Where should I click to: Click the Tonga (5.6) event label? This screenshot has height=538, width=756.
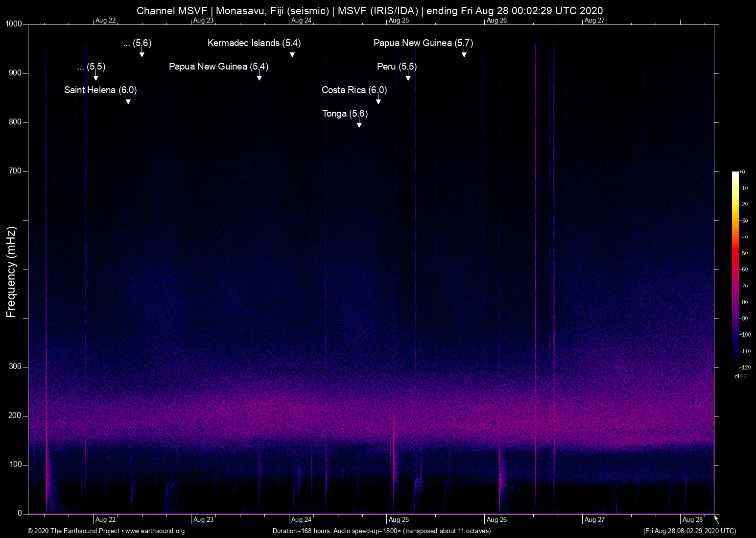(x=345, y=114)
